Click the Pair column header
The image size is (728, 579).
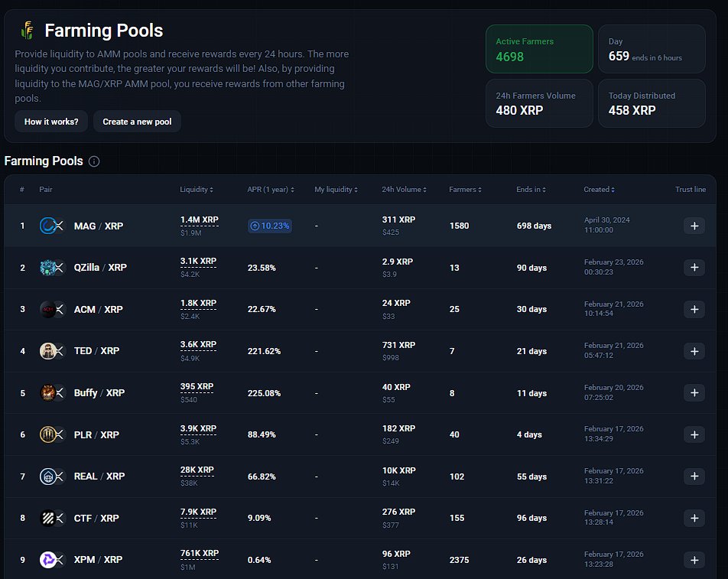tap(46, 190)
